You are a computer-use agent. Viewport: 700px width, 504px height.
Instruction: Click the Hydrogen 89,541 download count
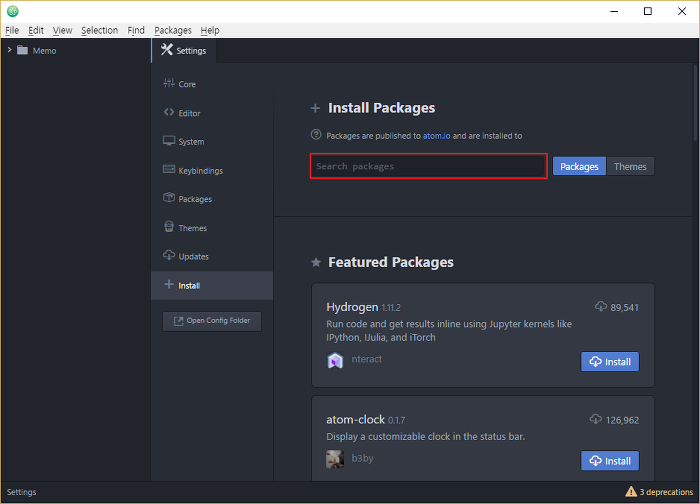(x=625, y=308)
